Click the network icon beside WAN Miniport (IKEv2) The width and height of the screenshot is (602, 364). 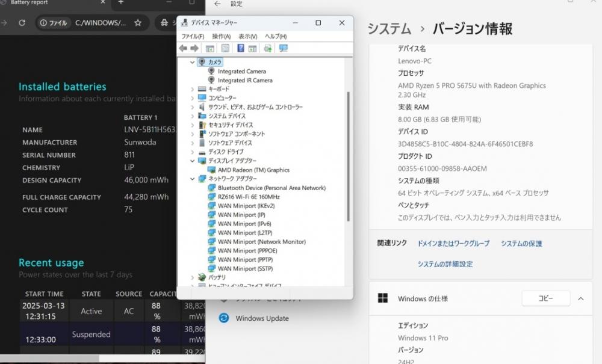(x=211, y=206)
